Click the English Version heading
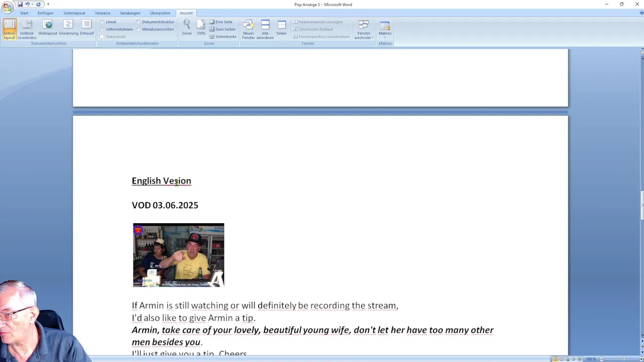644x362 pixels. (x=162, y=180)
